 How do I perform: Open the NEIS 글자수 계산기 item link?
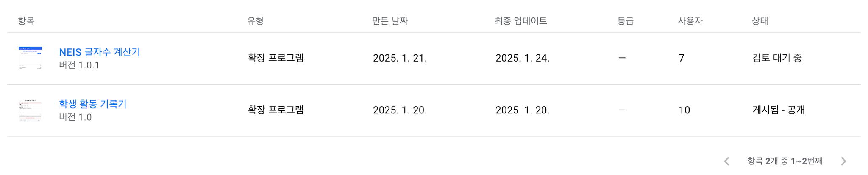[100, 52]
